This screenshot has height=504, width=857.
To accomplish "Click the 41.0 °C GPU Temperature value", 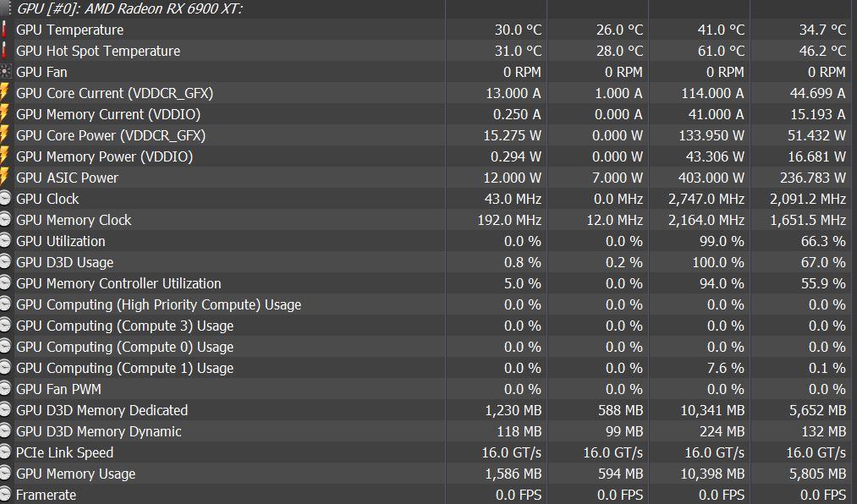I will [721, 30].
